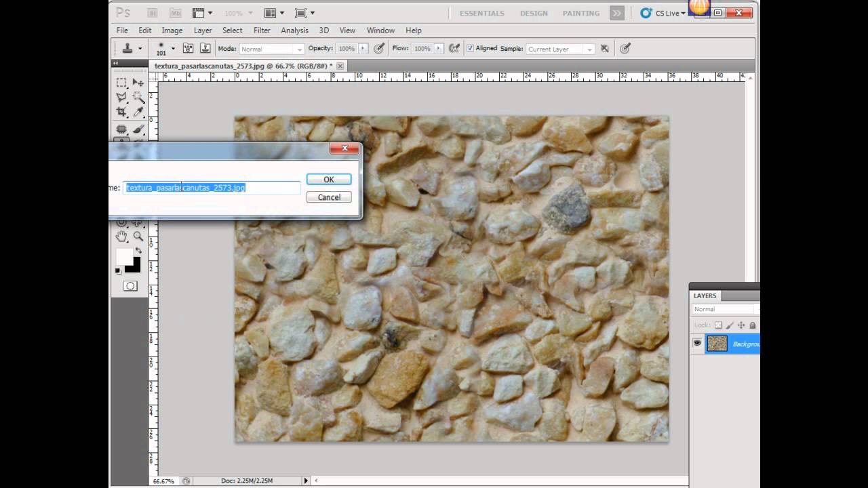Select the Background layer thumbnail
Viewport: 868px width, 488px height.
(x=717, y=344)
